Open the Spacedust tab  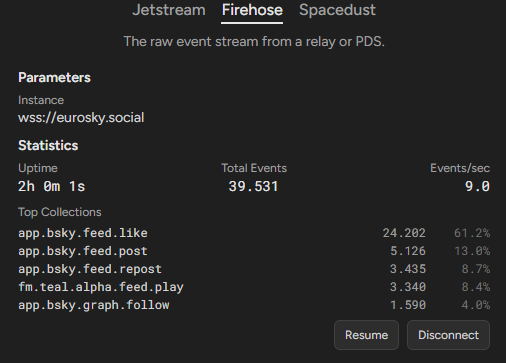337,10
